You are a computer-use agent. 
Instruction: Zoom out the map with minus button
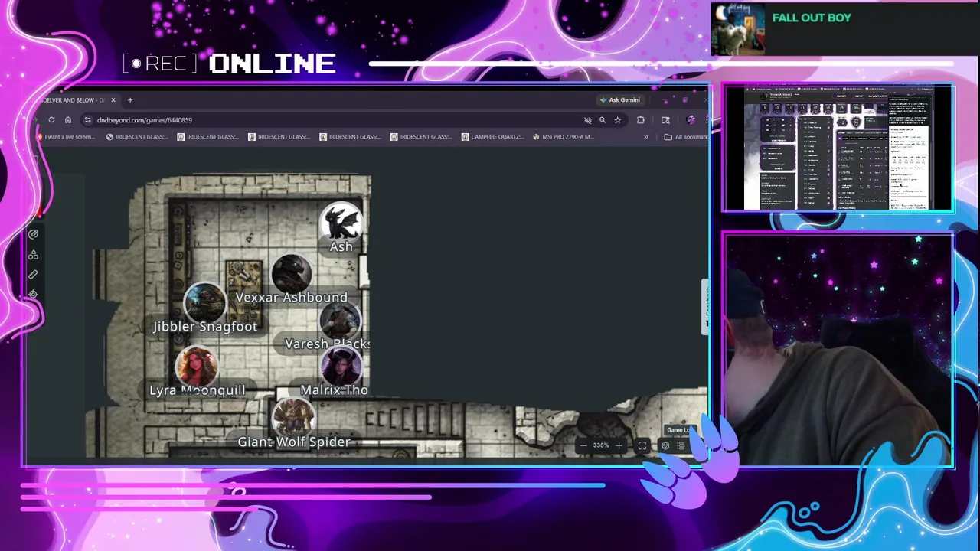click(x=583, y=445)
